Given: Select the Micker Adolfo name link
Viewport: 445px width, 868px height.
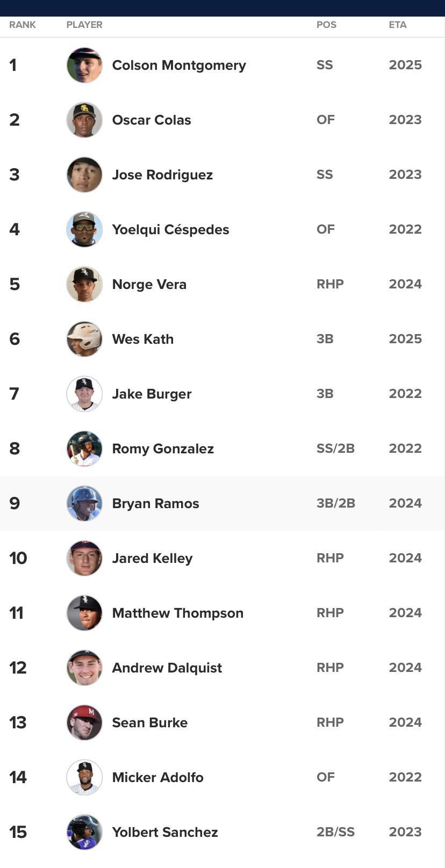Looking at the screenshot, I should click(157, 777).
